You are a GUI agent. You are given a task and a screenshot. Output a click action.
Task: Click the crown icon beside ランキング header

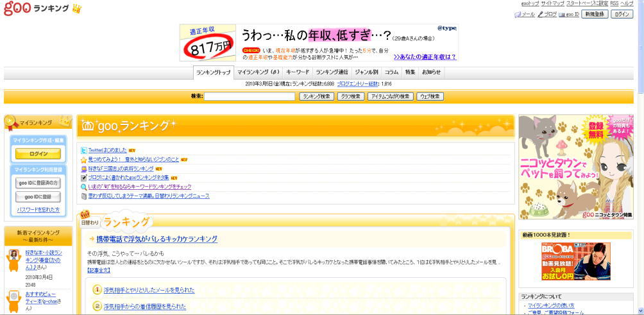click(x=77, y=8)
